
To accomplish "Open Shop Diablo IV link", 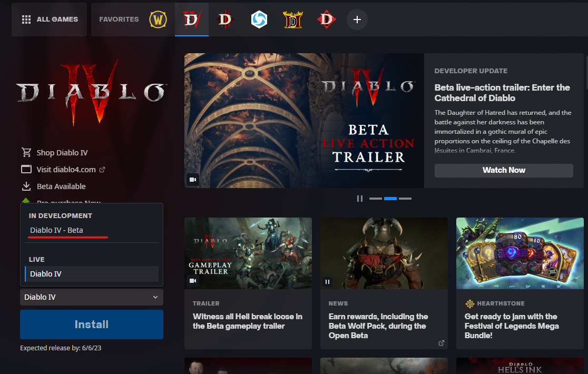I will click(x=62, y=153).
